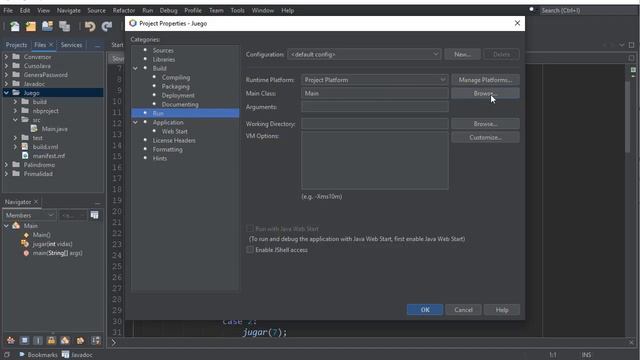Click the Help button in dialog
640x360 pixels.
point(502,310)
